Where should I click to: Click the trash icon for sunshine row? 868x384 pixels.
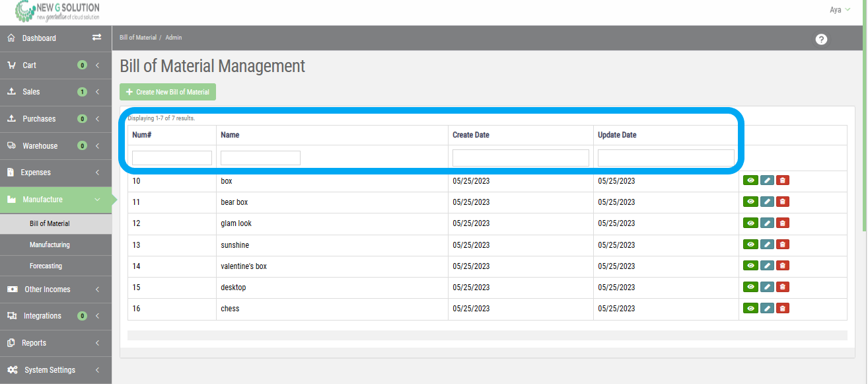point(783,245)
